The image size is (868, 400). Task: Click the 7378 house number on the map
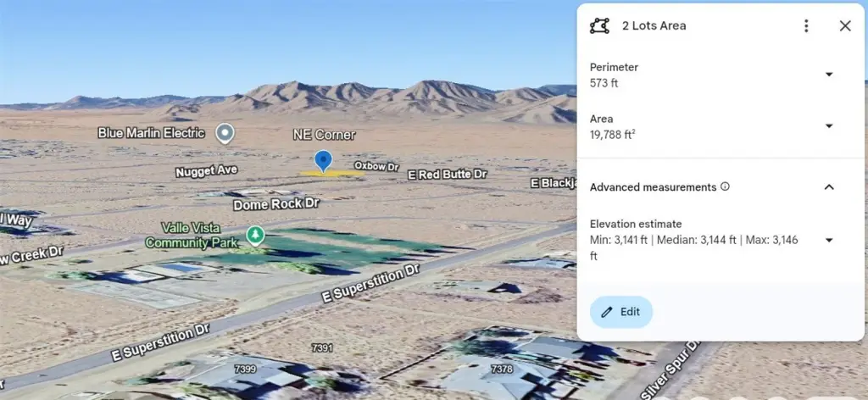[502, 369]
